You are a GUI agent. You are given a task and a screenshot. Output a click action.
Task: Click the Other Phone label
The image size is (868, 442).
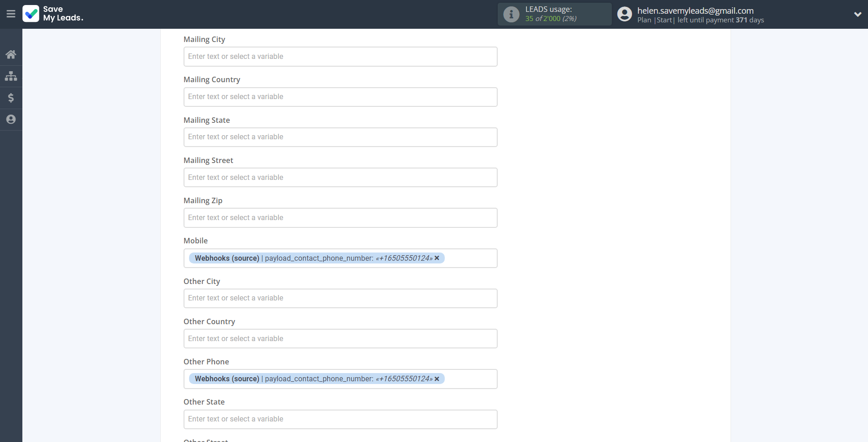(x=206, y=362)
